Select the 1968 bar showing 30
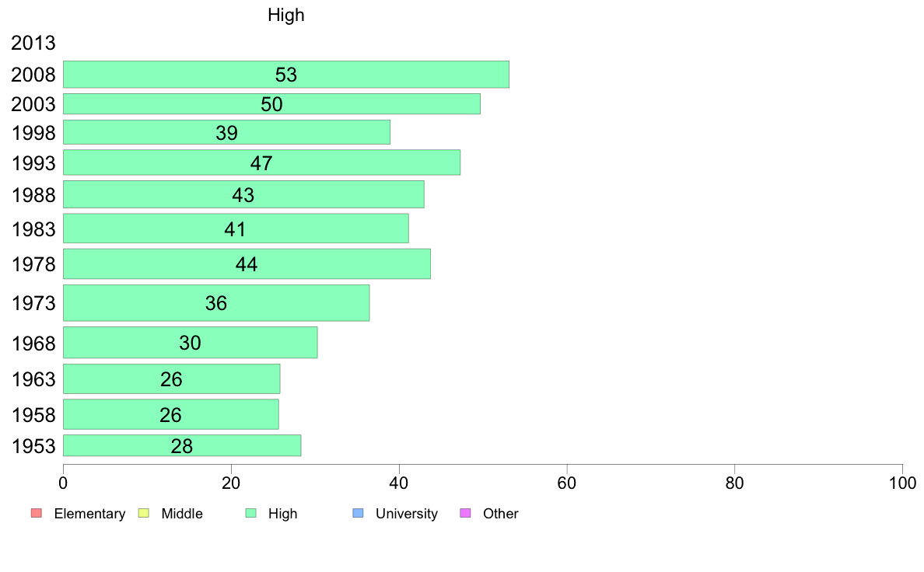Screen dimensions: 924x572 point(191,342)
